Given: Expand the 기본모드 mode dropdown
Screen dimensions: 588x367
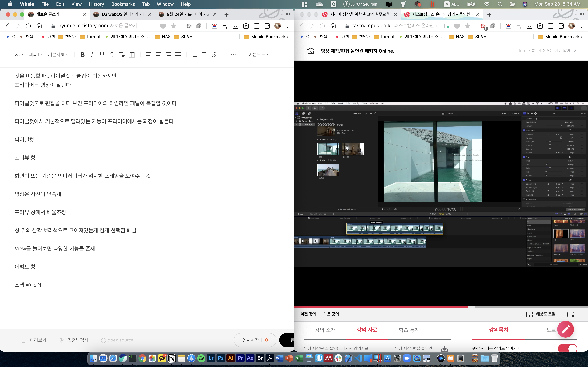Looking at the screenshot, I should pyautogui.click(x=258, y=55).
